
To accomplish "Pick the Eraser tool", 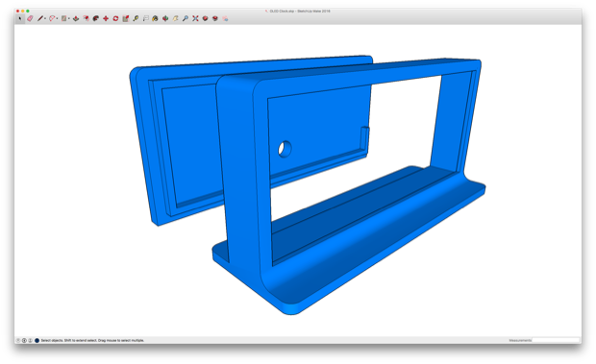I will click(30, 18).
